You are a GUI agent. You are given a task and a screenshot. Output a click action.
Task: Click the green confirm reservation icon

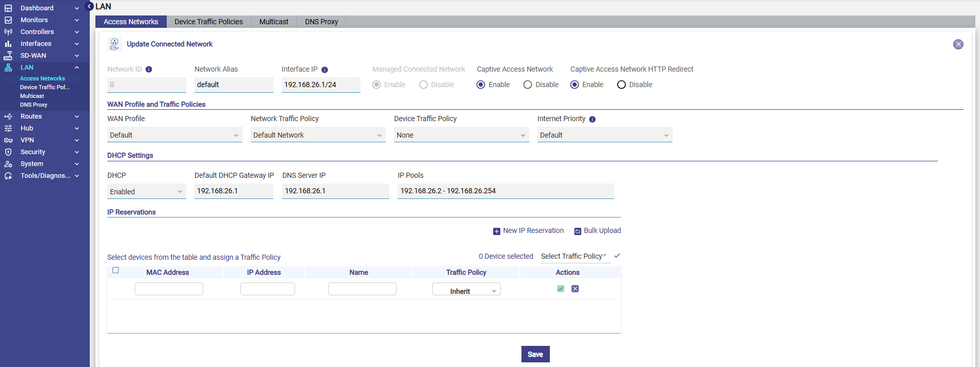[x=561, y=289]
